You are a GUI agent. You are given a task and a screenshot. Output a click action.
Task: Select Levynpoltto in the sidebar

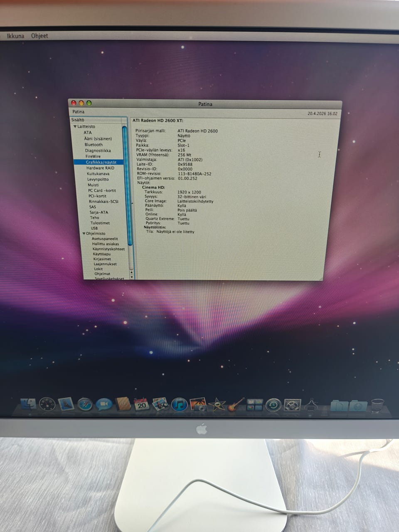pos(98,179)
